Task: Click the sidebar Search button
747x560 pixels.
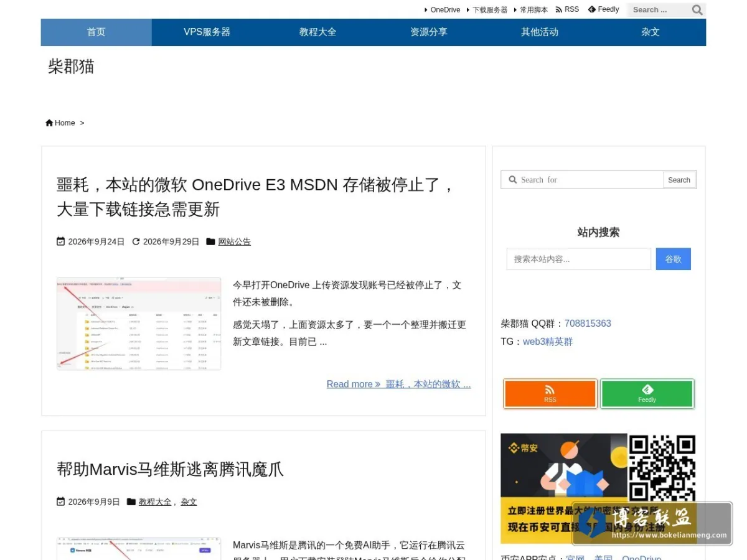Action: (x=679, y=180)
